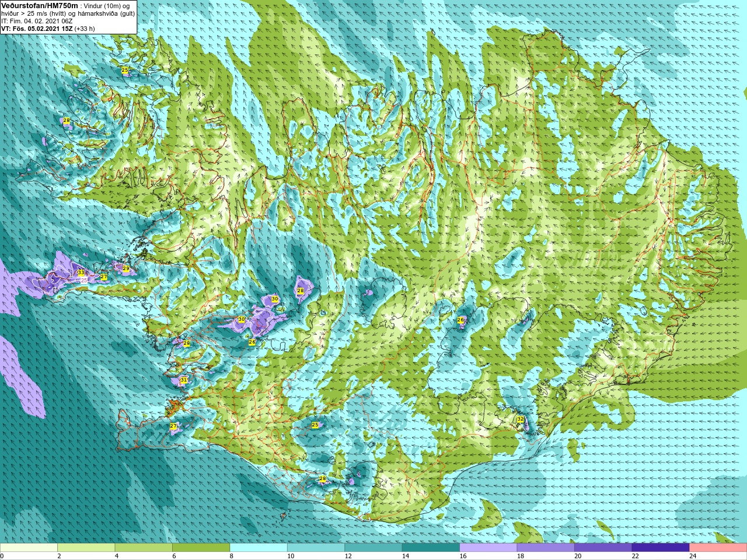747x560 pixels.
Task: Pick the 12–14 m/s teal legend swatch
Action: click(x=373, y=548)
